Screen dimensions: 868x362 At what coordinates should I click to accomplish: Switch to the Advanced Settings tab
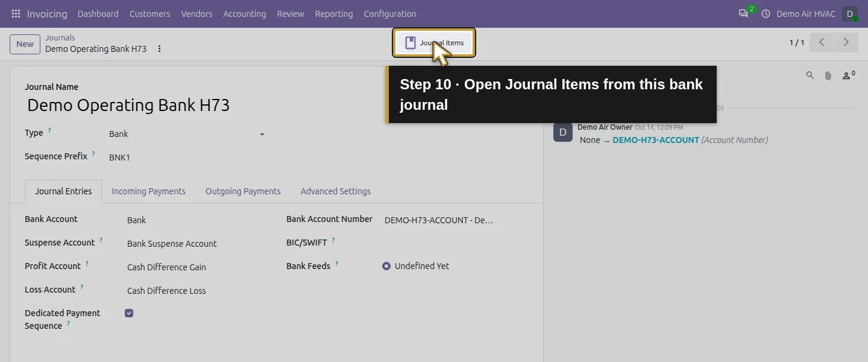(336, 191)
